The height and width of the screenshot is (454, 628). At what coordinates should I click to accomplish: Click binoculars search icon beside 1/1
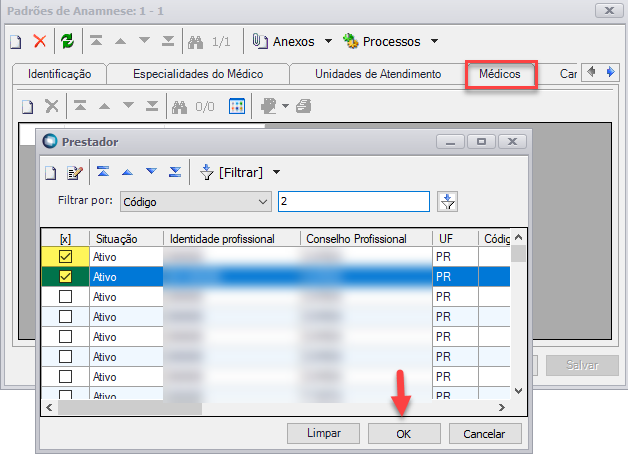[x=195, y=42]
